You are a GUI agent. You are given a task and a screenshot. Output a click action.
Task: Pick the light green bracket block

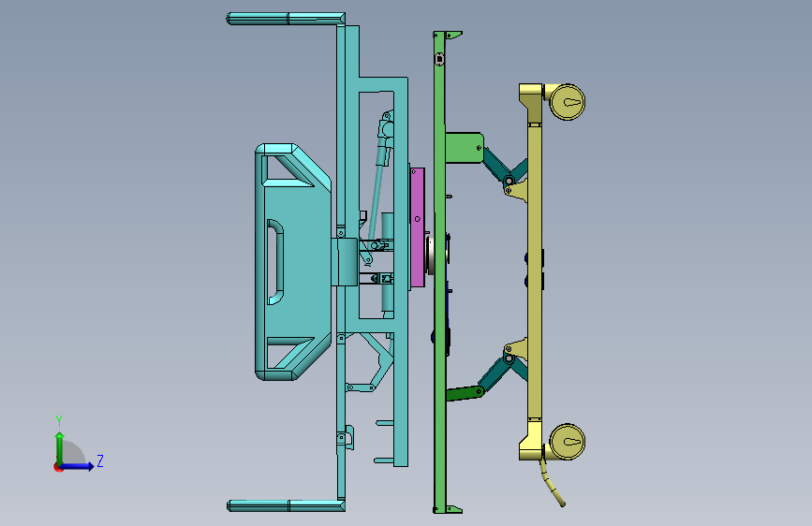coord(465,148)
